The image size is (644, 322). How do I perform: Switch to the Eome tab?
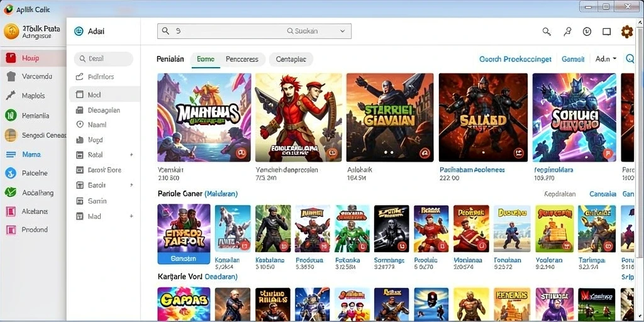pyautogui.click(x=206, y=59)
